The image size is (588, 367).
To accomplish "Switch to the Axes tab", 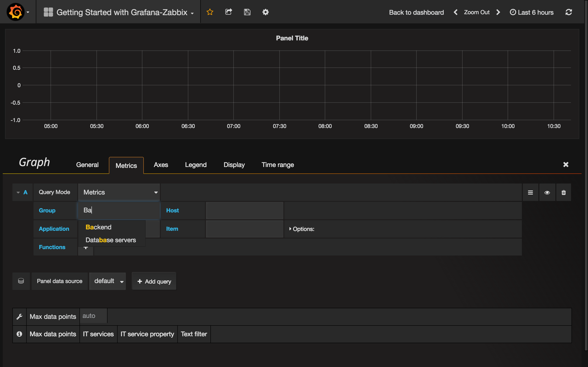I will coord(161,164).
